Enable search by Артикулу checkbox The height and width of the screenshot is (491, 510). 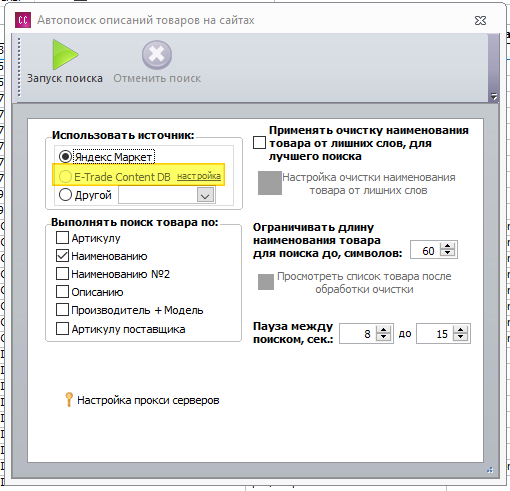62,238
